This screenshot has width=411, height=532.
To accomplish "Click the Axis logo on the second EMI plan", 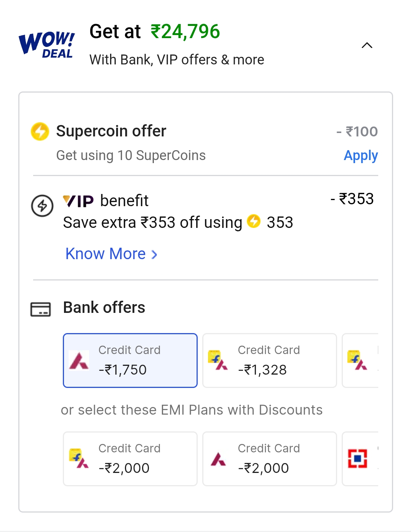I will (218, 459).
